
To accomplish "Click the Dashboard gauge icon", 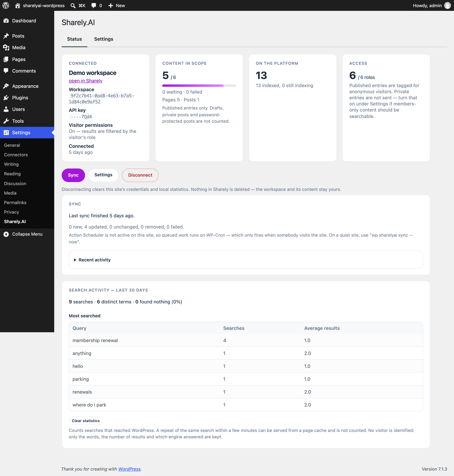I will [6, 21].
